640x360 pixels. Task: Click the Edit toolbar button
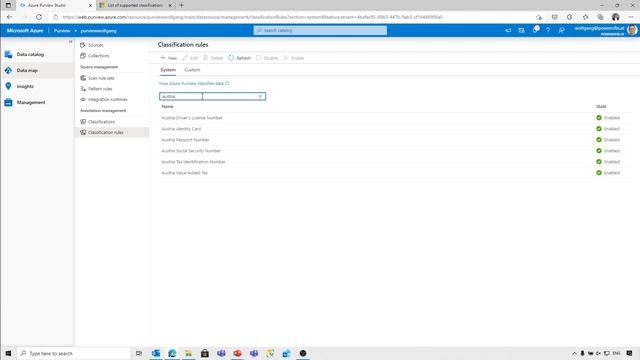click(190, 58)
